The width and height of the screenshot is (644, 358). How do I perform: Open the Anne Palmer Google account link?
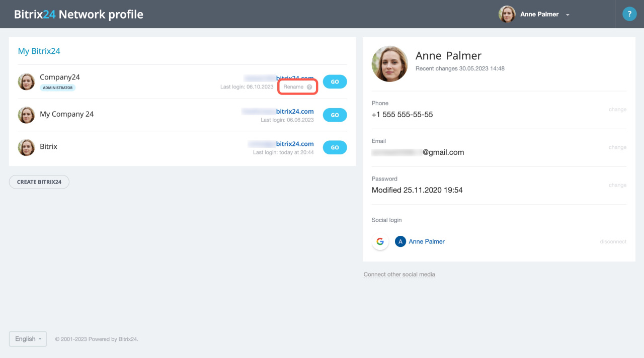427,242
